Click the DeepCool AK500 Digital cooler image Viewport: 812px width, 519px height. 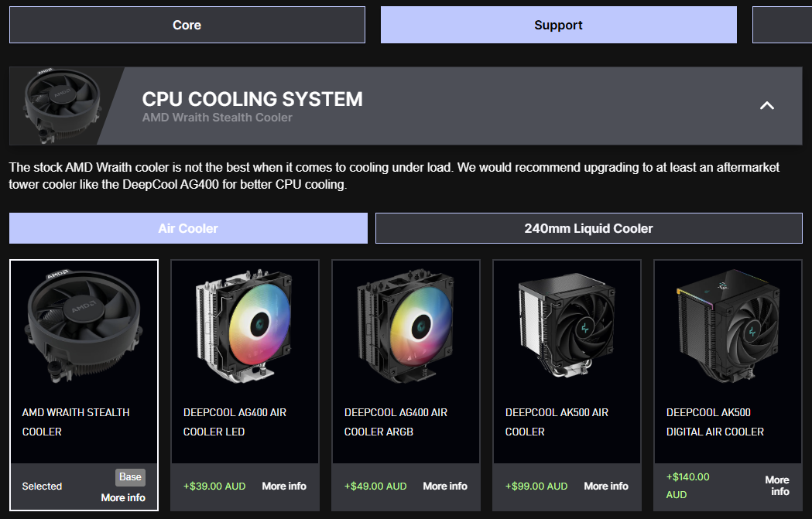728,326
